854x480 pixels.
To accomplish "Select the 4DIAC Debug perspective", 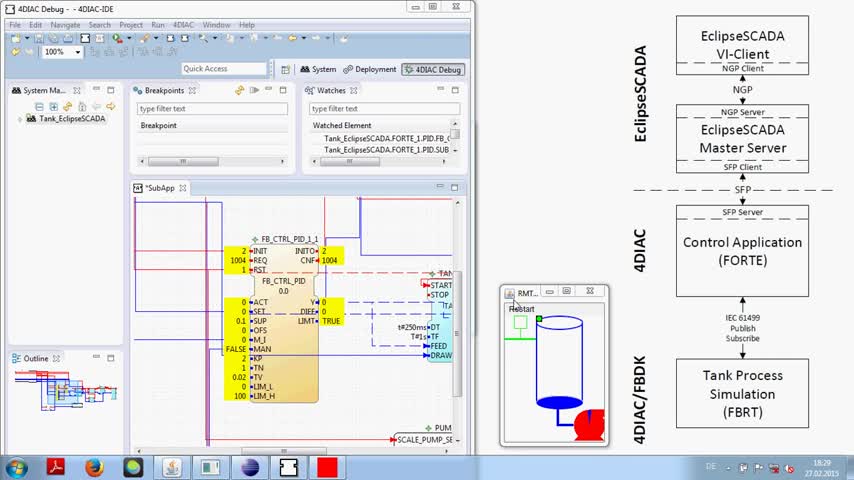I will 433,70.
